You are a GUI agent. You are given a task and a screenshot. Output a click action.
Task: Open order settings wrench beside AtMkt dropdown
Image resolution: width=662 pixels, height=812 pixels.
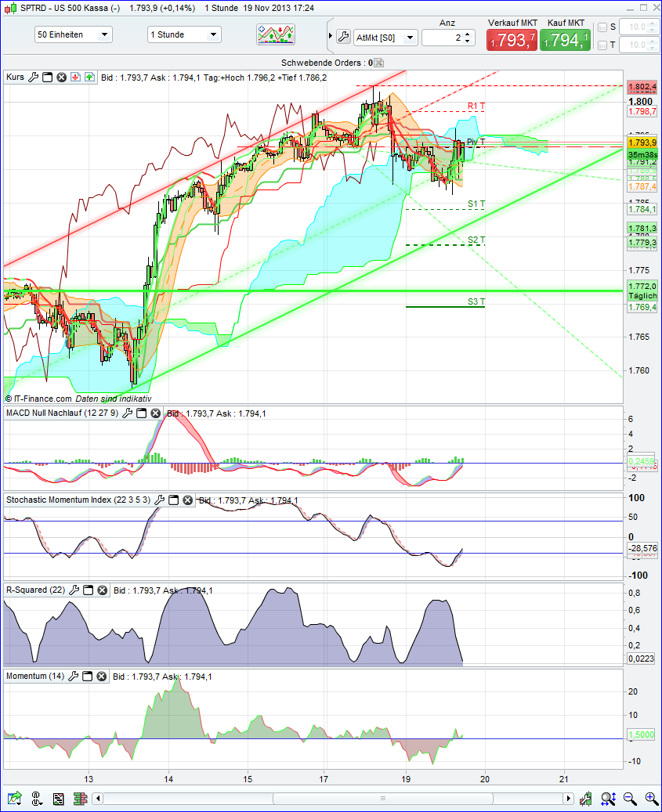[343, 35]
